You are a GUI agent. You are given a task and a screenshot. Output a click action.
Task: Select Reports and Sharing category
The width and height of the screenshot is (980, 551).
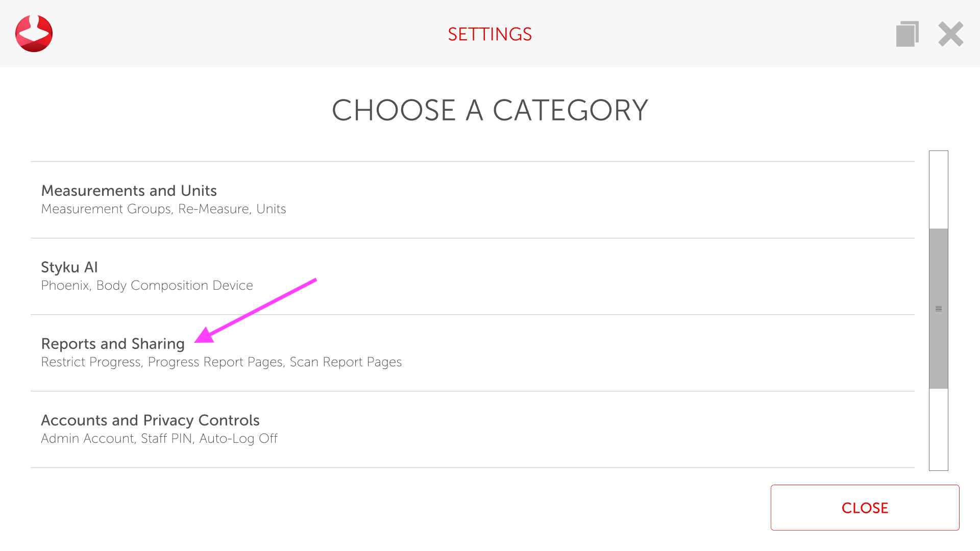[x=113, y=344]
